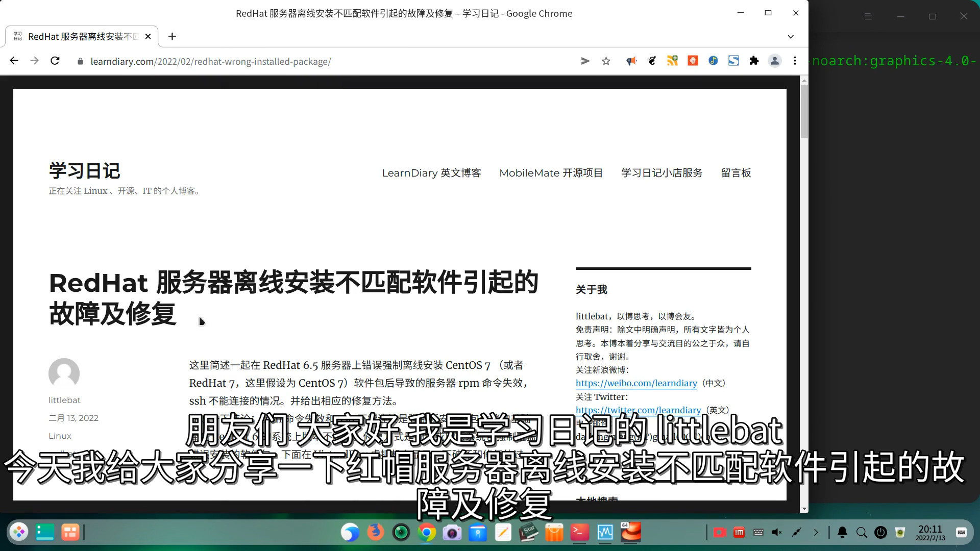Expand the tab search chevron dropdown
Screen dimensions: 980x551
click(791, 37)
